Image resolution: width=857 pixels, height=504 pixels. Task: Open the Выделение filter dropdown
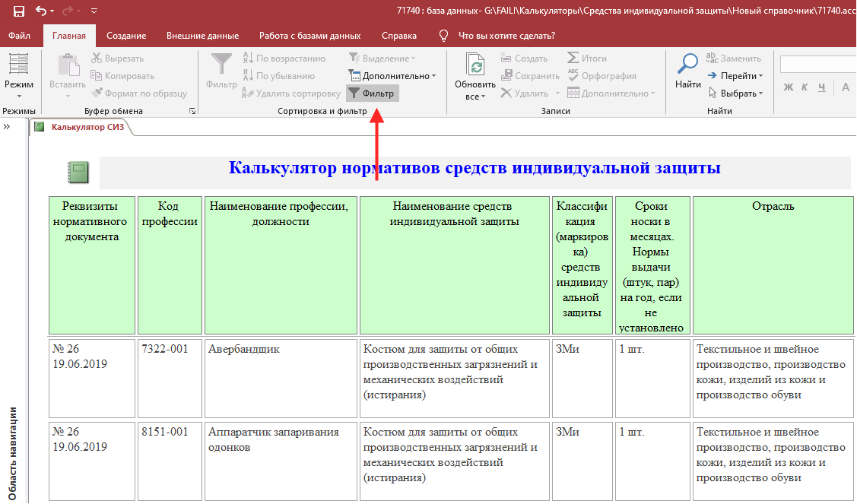[x=382, y=58]
